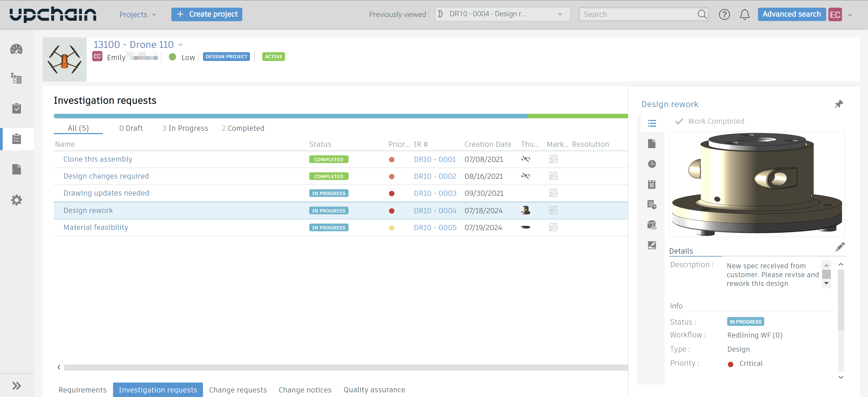Open the help question mark icon
868x397 pixels.
coord(724,14)
